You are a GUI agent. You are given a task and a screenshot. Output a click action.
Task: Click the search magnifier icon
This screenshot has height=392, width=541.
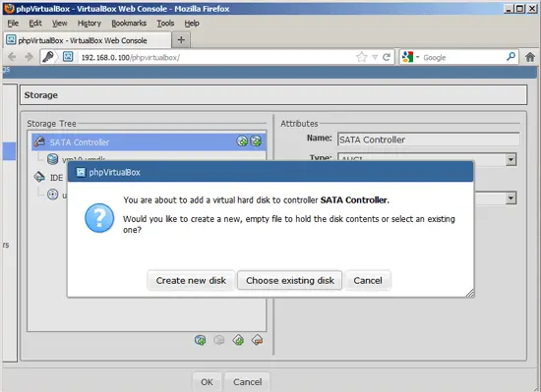(511, 57)
